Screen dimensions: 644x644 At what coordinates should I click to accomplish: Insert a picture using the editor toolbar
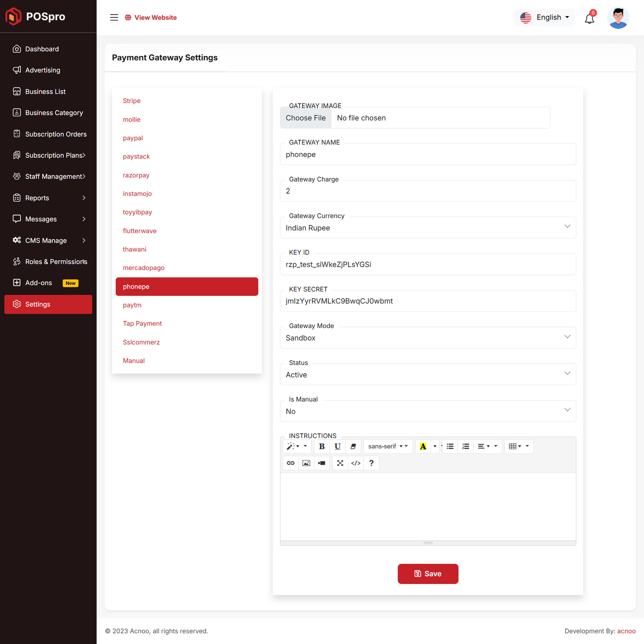(306, 463)
